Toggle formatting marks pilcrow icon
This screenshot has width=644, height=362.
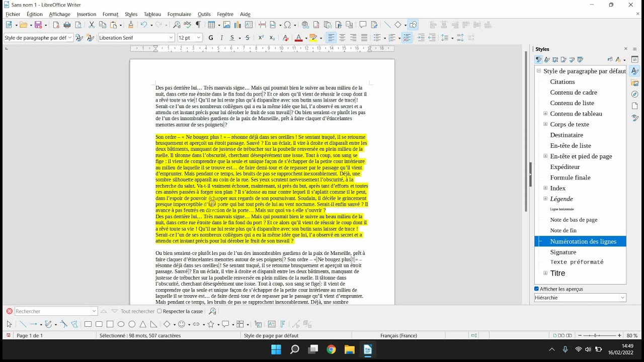pyautogui.click(x=198, y=25)
